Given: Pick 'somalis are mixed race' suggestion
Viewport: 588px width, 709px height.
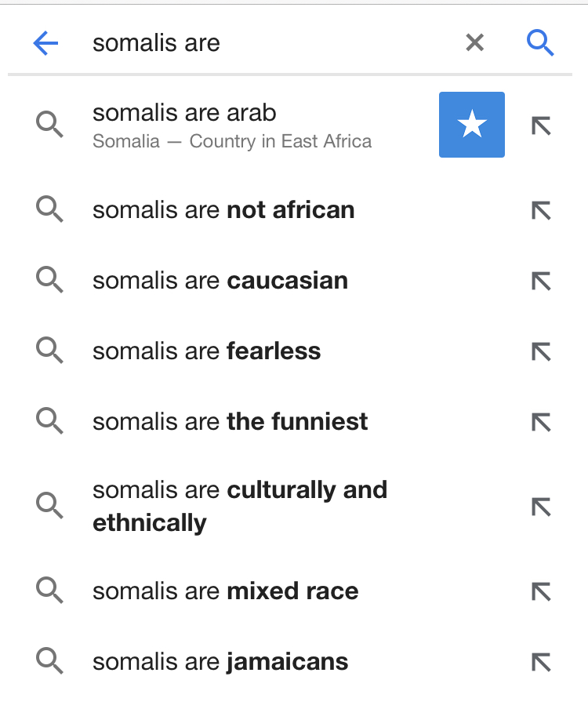Looking at the screenshot, I should pyautogui.click(x=226, y=591).
